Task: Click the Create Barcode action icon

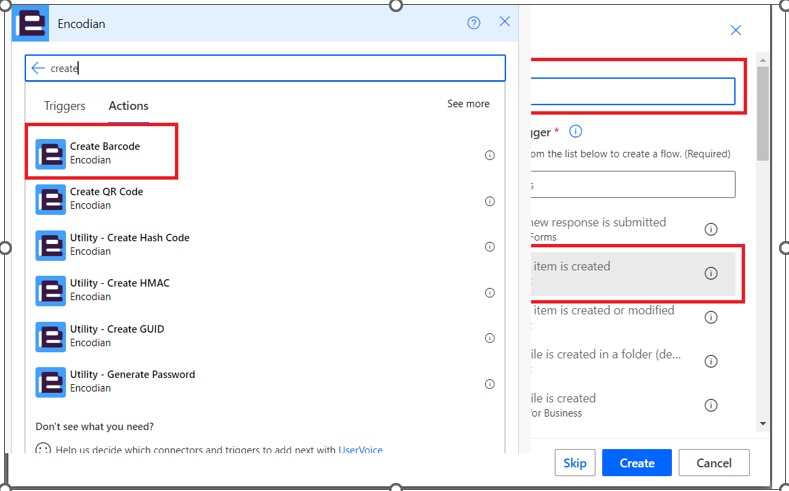Action: click(51, 153)
